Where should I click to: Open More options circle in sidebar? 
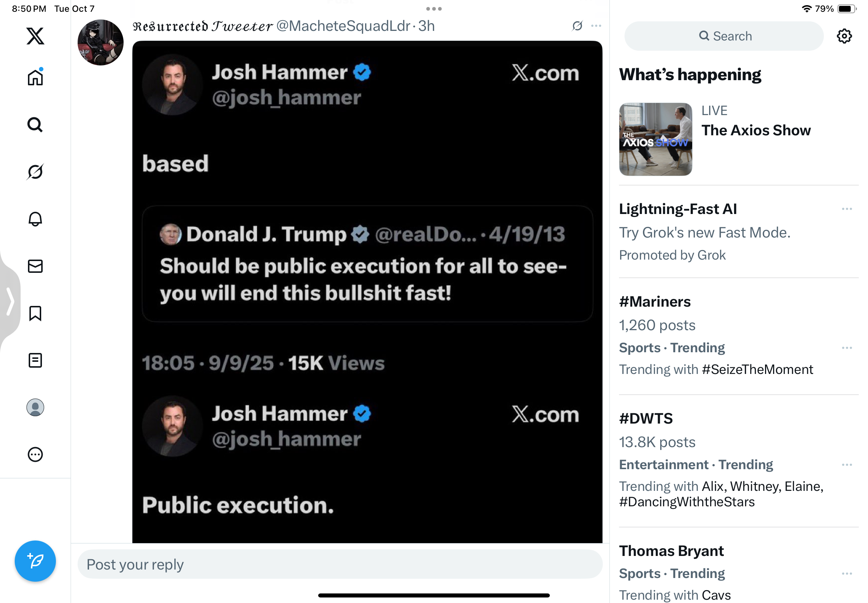point(35,454)
